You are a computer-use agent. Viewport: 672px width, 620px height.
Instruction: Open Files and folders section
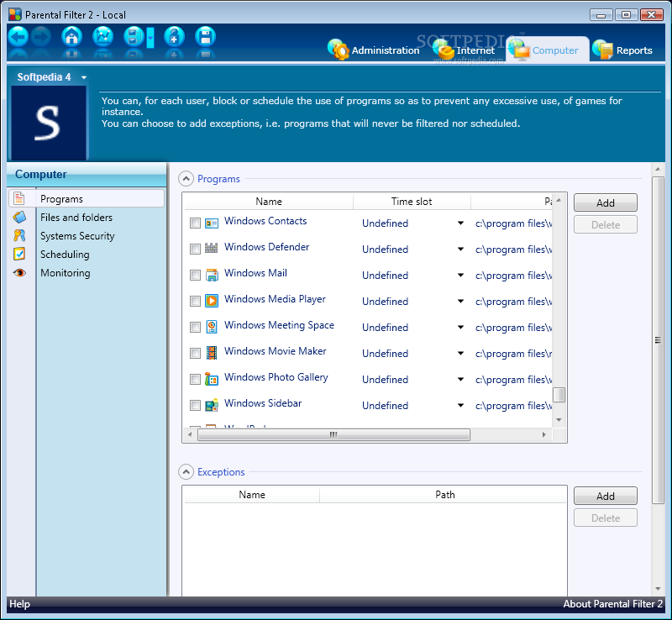(76, 218)
